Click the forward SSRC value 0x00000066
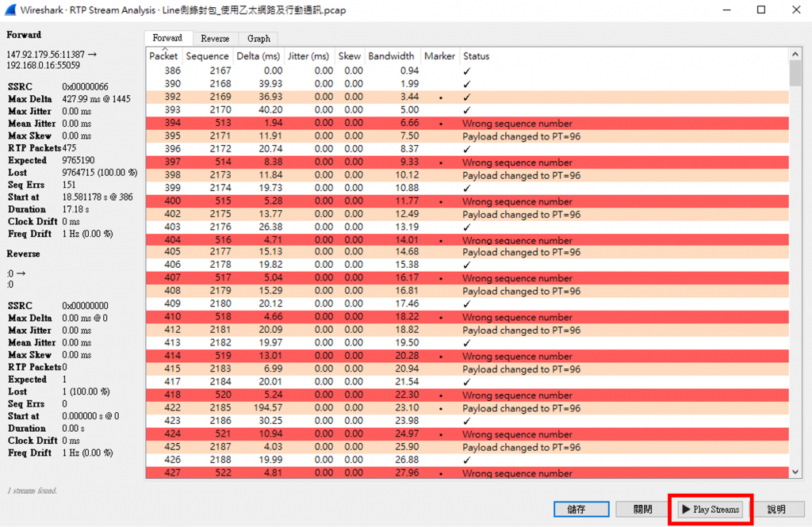Screen dimensions: 812x527 click(x=85, y=86)
